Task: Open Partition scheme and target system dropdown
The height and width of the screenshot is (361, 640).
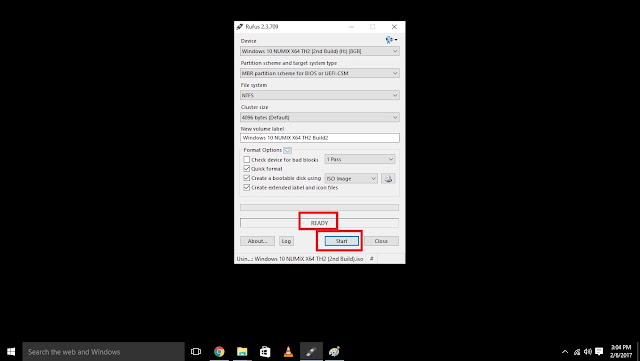Action: click(x=320, y=74)
